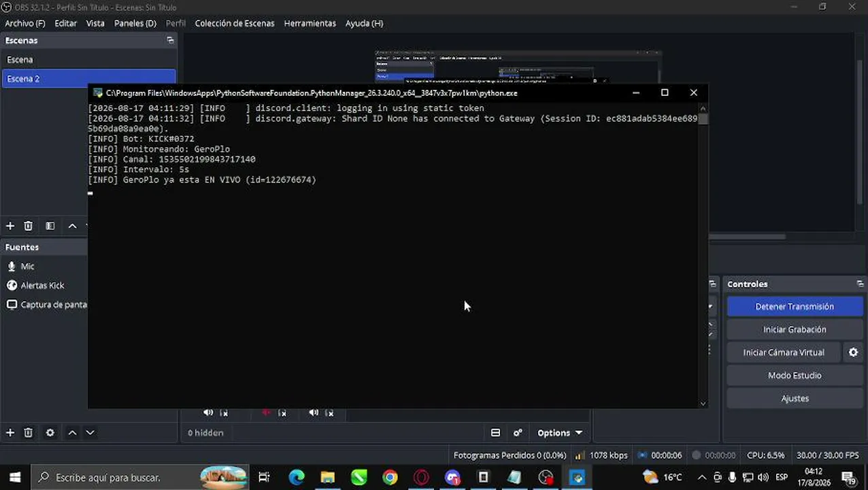The image size is (868, 490).
Task: Open the Ayuda menu
Action: click(x=365, y=23)
